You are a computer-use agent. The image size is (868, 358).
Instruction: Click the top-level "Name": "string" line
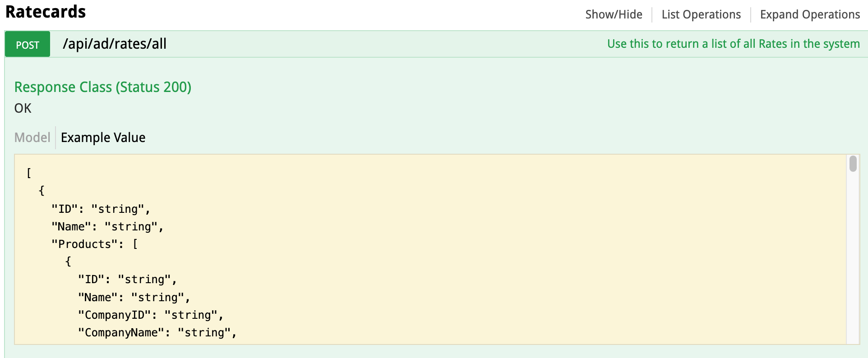(x=107, y=226)
